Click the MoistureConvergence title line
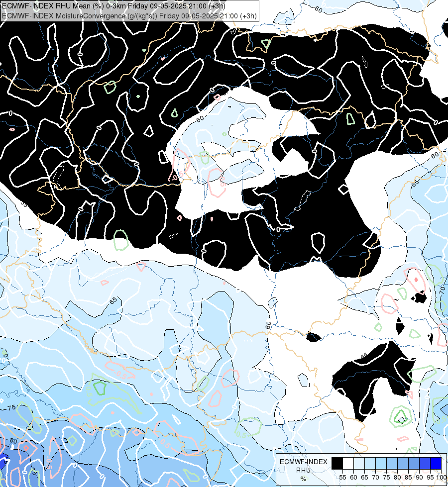 click(x=129, y=16)
